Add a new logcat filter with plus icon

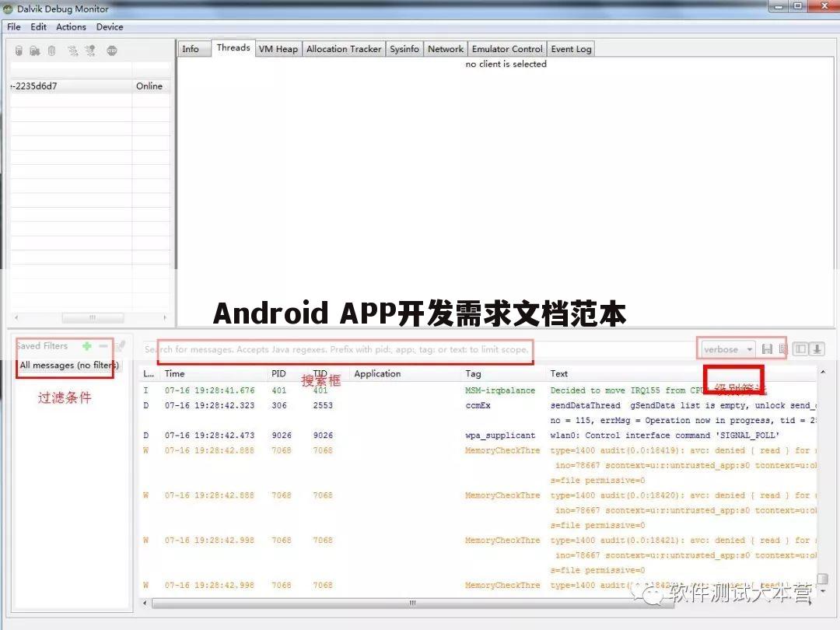click(x=87, y=346)
